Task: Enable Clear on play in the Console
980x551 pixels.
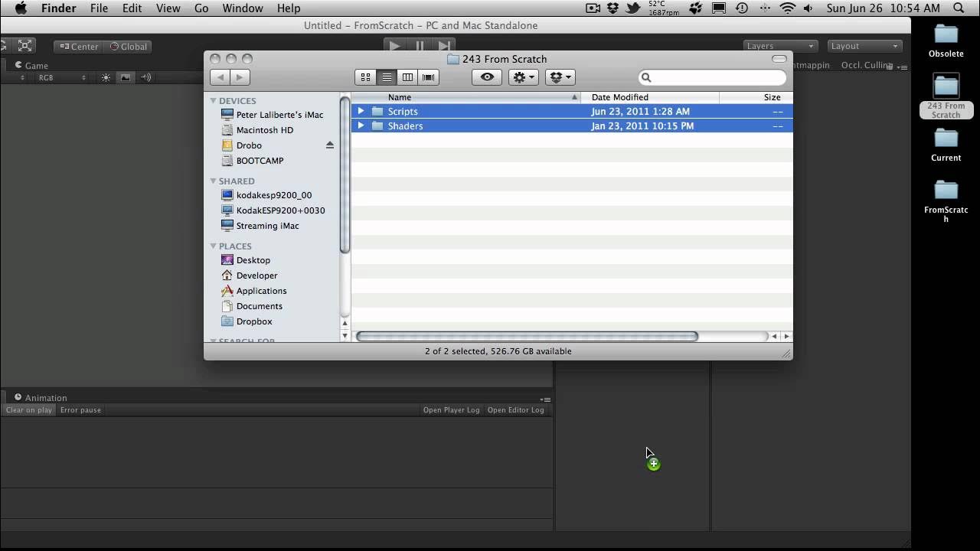Action: click(x=28, y=409)
